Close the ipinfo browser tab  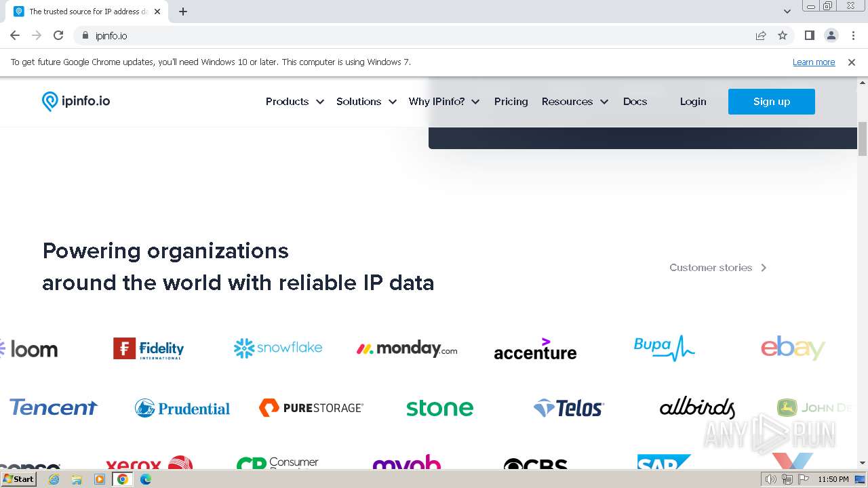[x=157, y=12]
